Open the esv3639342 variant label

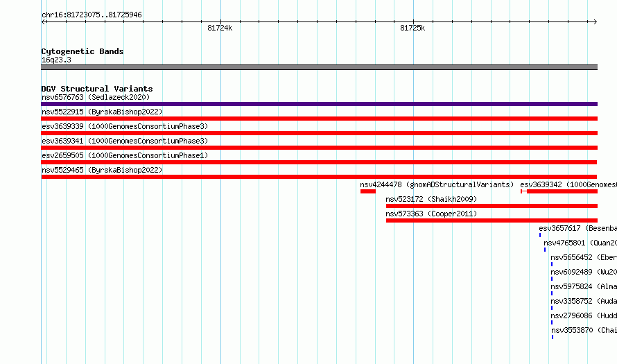click(568, 184)
